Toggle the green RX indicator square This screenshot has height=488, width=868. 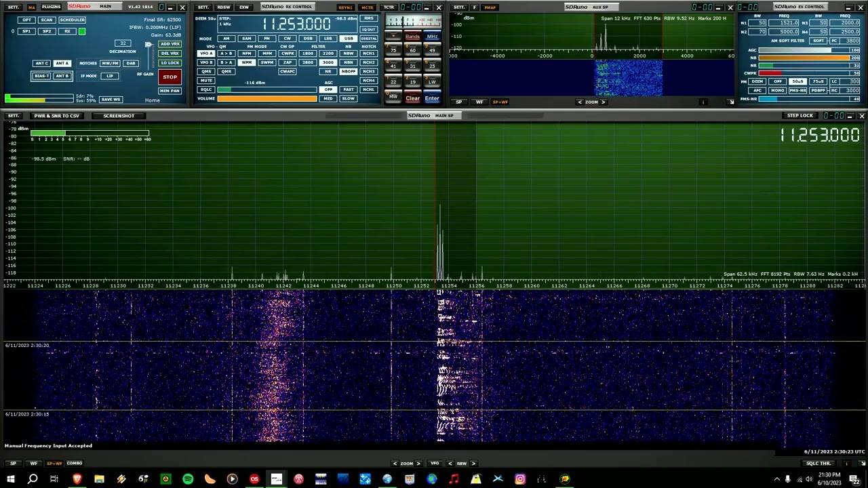[82, 31]
